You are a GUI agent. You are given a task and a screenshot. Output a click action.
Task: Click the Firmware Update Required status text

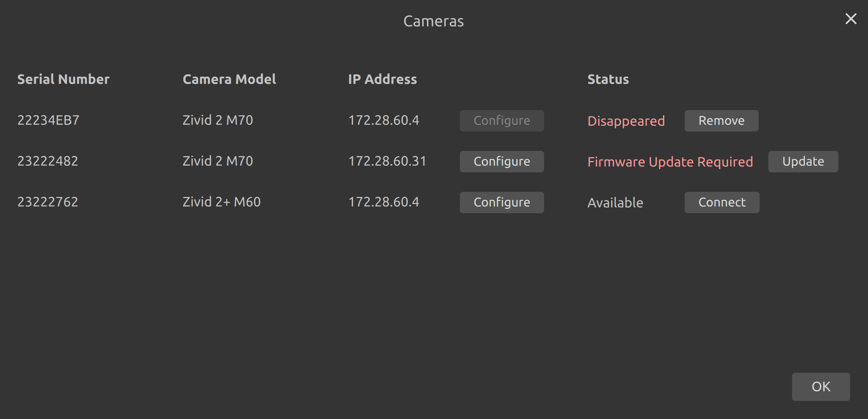pos(670,162)
